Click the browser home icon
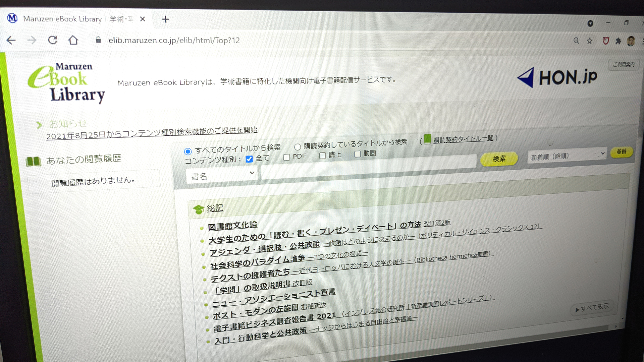Image resolution: width=644 pixels, height=362 pixels. pyautogui.click(x=73, y=40)
